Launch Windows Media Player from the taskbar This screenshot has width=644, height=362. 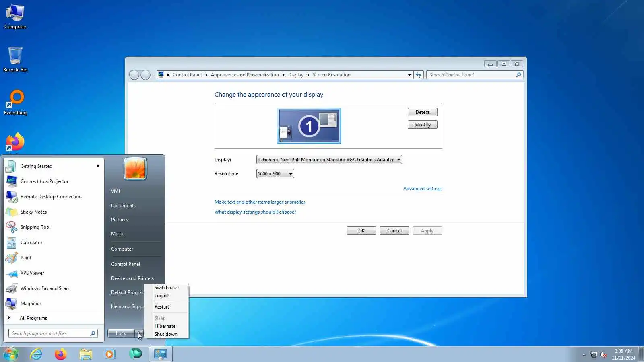(x=110, y=354)
